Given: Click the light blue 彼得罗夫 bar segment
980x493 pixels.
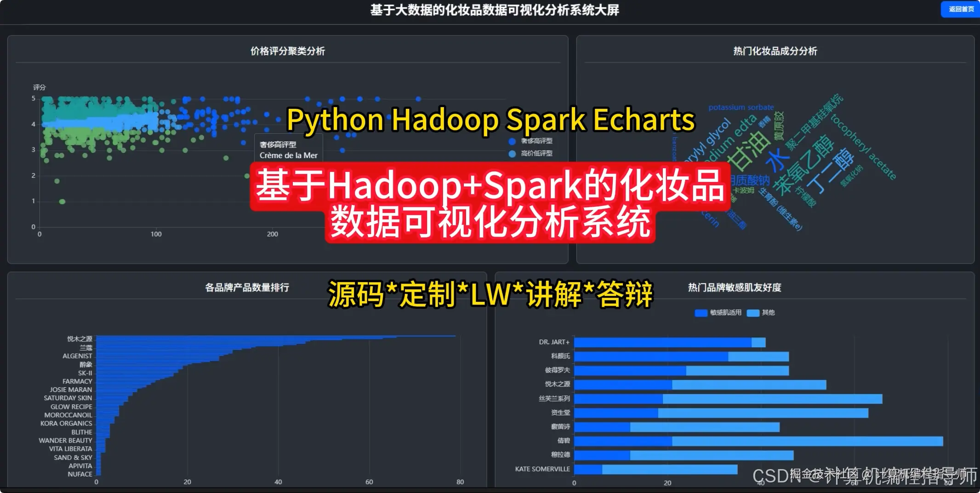Looking at the screenshot, I should tap(737, 371).
